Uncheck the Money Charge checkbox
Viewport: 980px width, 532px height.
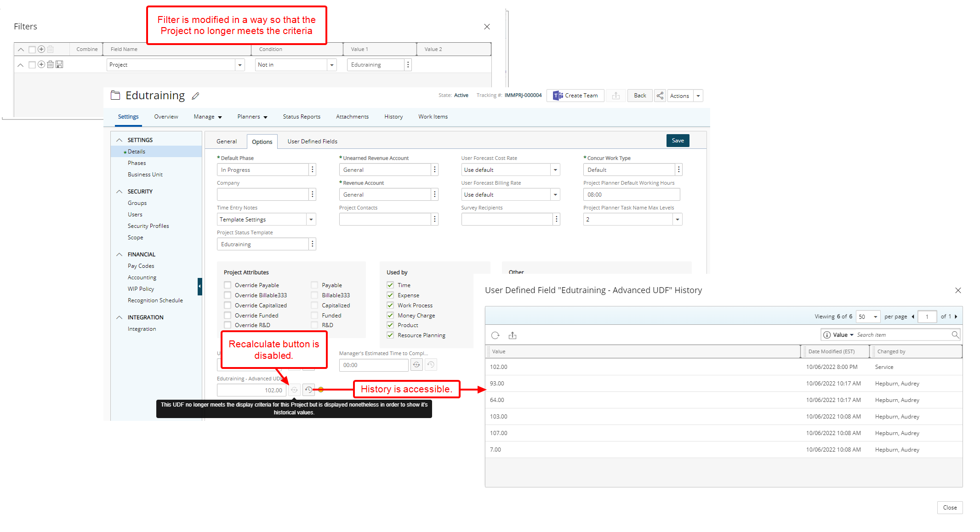(390, 315)
